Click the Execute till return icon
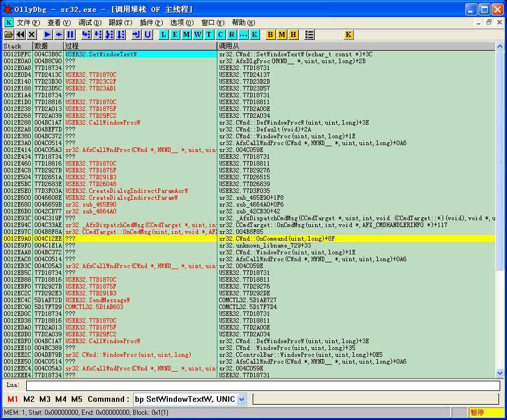The image size is (507, 420). click(x=137, y=34)
